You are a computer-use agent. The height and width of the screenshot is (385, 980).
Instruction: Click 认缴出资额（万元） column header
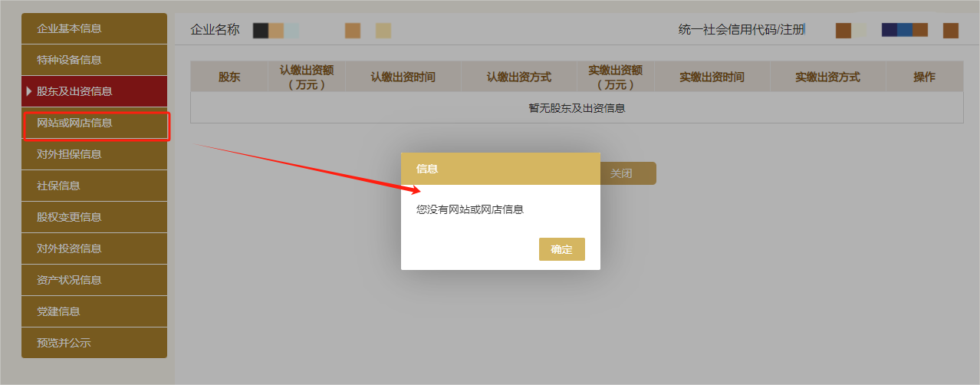307,77
